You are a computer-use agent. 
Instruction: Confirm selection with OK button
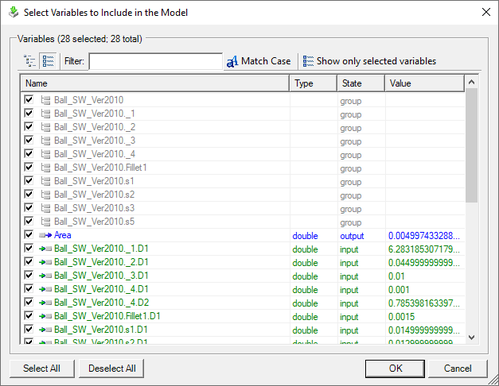point(395,368)
